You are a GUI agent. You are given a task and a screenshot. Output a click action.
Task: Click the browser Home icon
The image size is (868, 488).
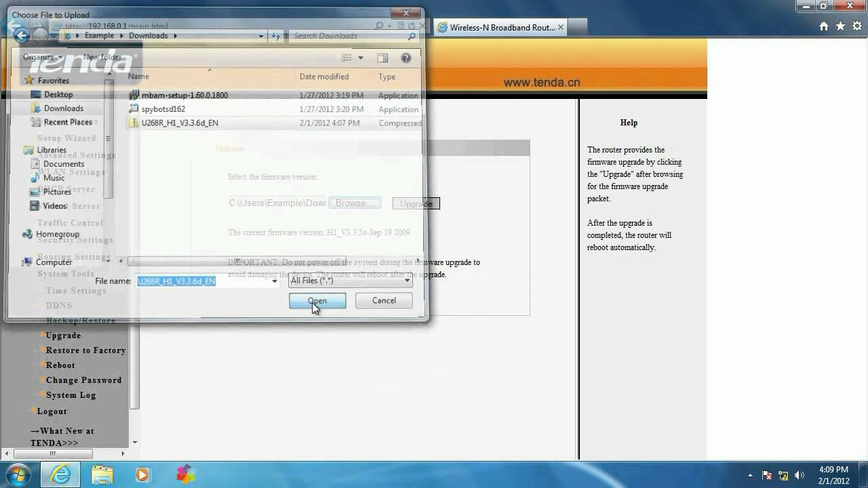tap(824, 26)
